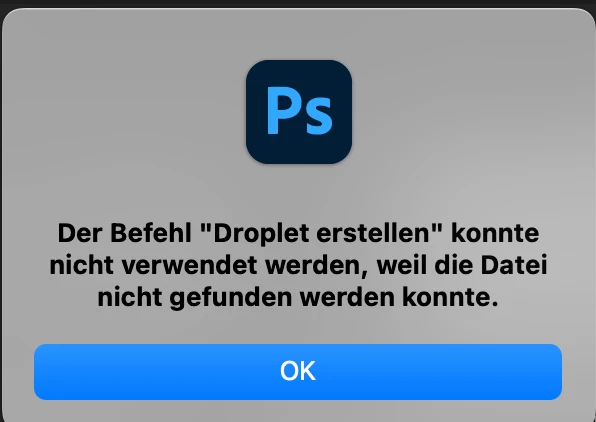
Task: Click the quoted text "Droplet erstellen"
Action: click(322, 233)
